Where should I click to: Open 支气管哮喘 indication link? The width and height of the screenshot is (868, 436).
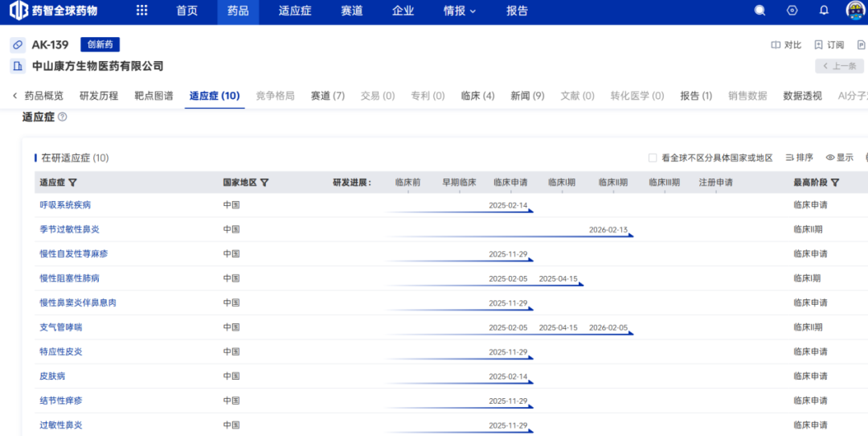pos(61,327)
